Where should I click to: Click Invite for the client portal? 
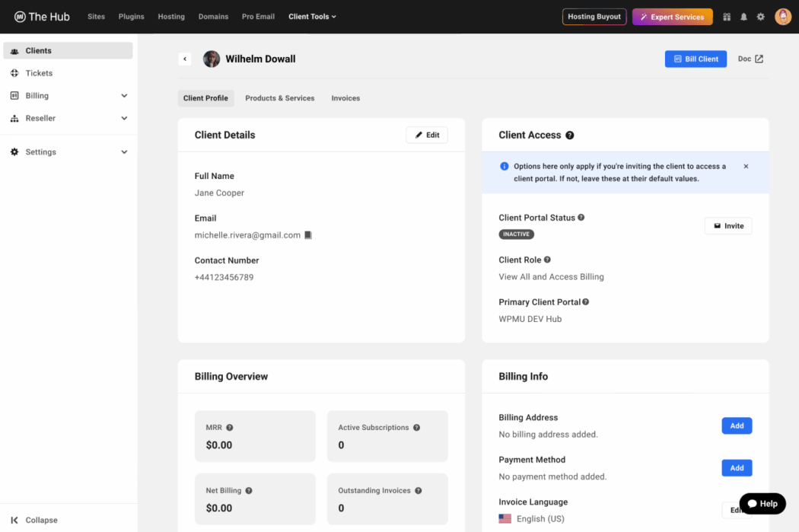727,225
